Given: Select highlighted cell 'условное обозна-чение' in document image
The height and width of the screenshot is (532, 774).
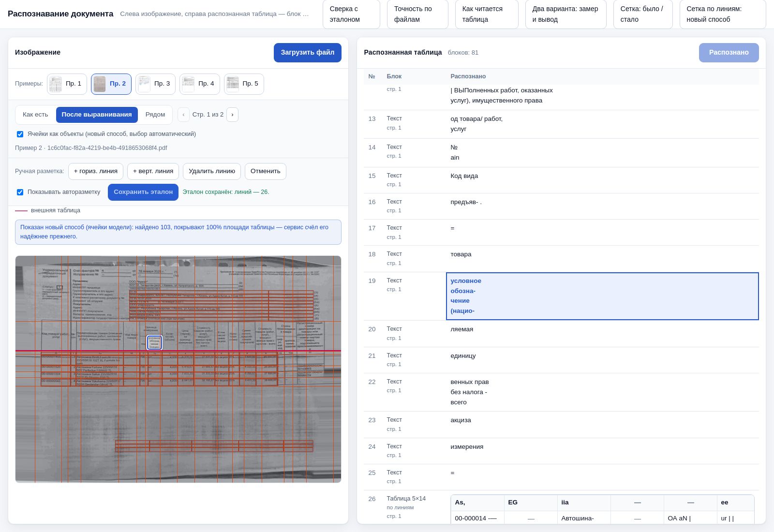Looking at the screenshot, I should 154,342.
